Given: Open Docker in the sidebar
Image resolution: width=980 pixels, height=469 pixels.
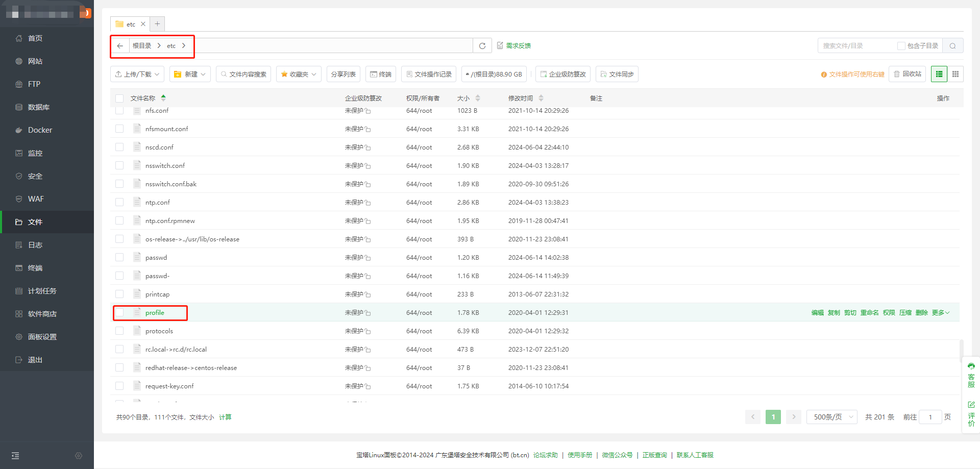Looking at the screenshot, I should [x=40, y=130].
